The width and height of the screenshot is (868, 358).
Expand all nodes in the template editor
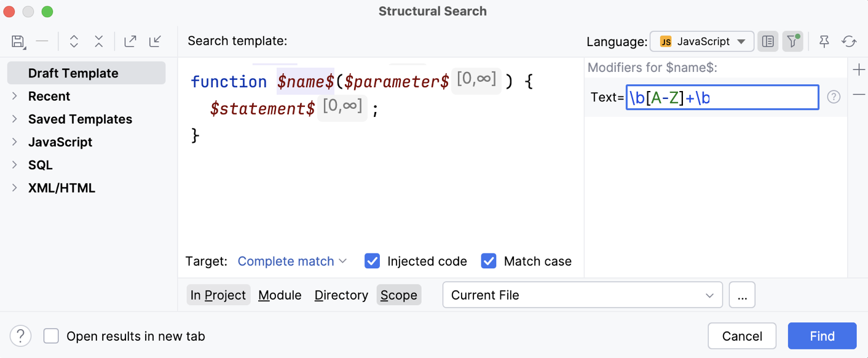pos(74,41)
